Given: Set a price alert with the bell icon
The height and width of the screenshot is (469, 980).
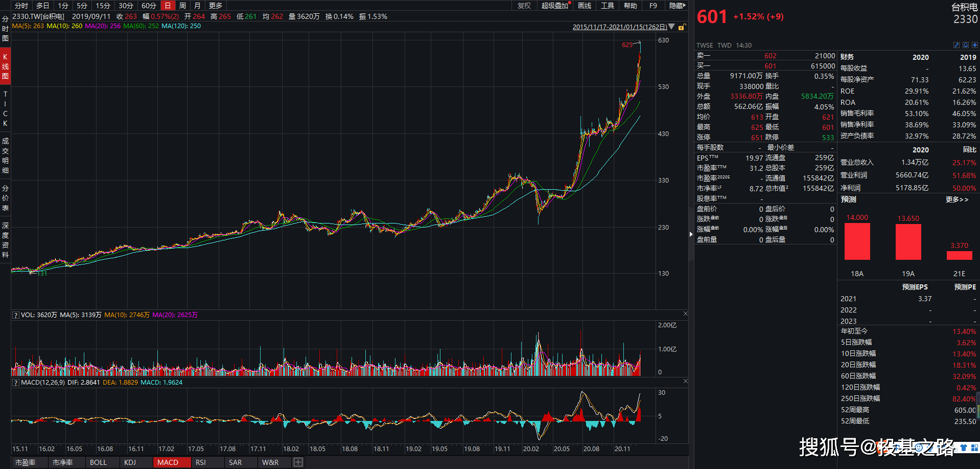Looking at the screenshot, I should click(x=966, y=45).
